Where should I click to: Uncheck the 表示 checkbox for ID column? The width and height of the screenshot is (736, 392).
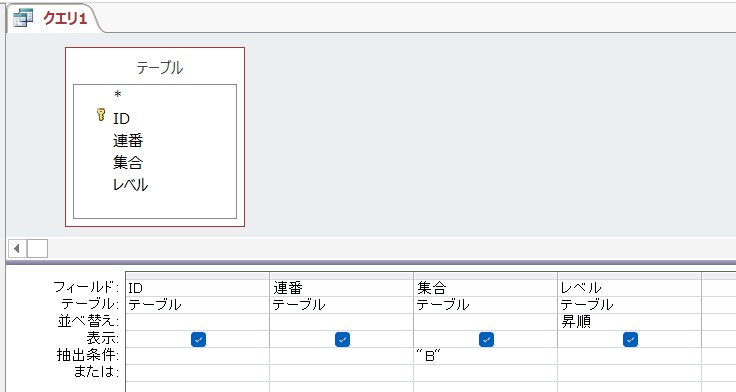pos(199,339)
